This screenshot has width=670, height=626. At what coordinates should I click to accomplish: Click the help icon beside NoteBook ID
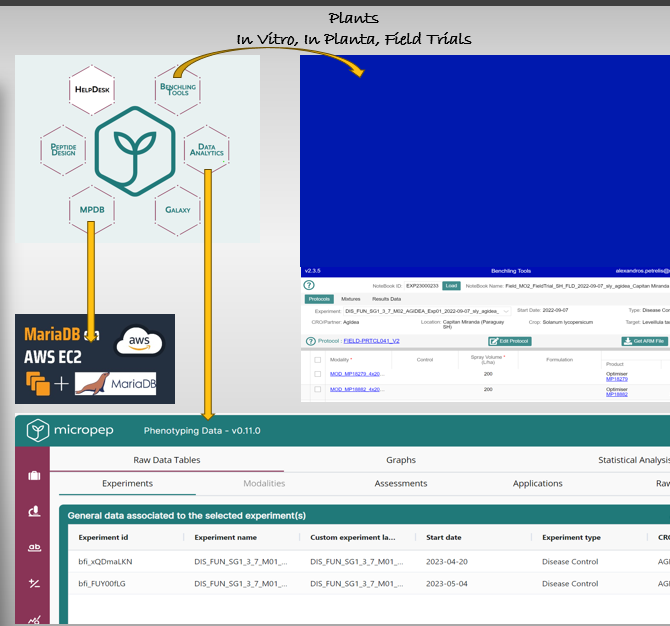tap(309, 285)
